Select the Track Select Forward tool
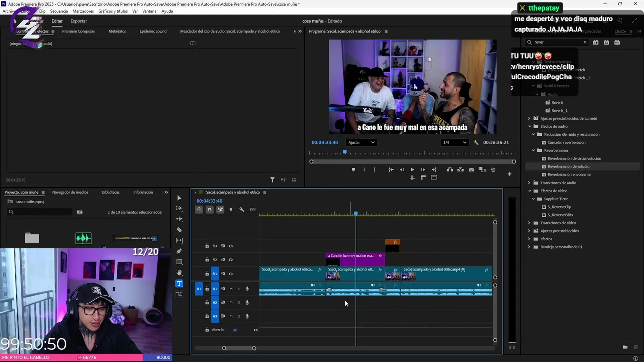644x362 pixels. pyautogui.click(x=179, y=208)
